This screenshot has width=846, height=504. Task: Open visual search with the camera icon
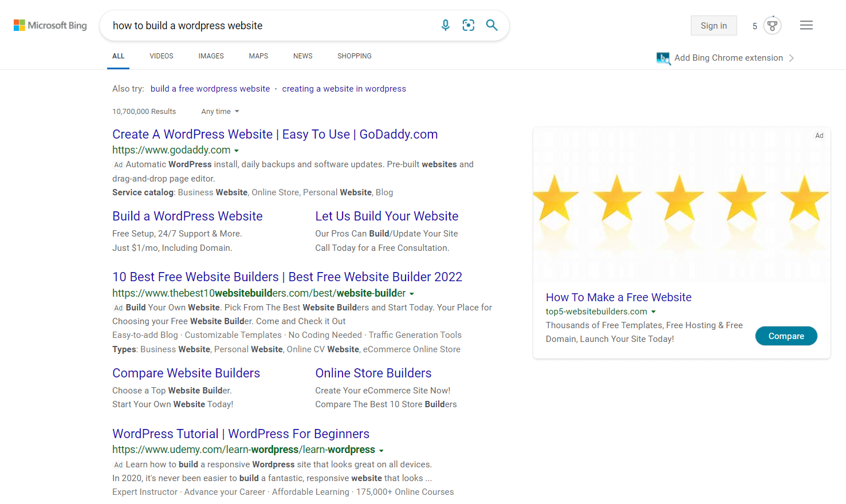pyautogui.click(x=469, y=25)
